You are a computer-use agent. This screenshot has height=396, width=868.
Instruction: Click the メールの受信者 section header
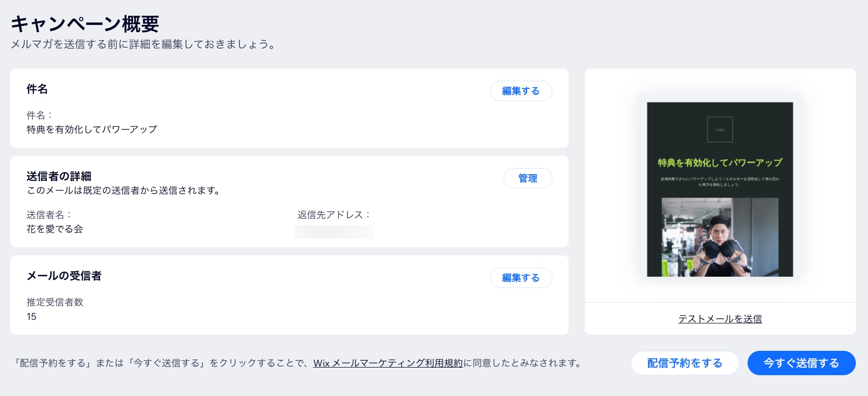tap(64, 276)
